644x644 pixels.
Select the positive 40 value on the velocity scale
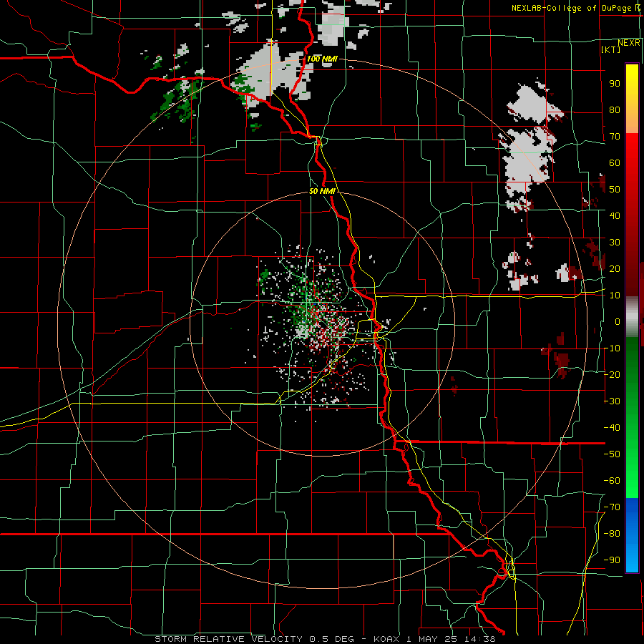point(615,215)
